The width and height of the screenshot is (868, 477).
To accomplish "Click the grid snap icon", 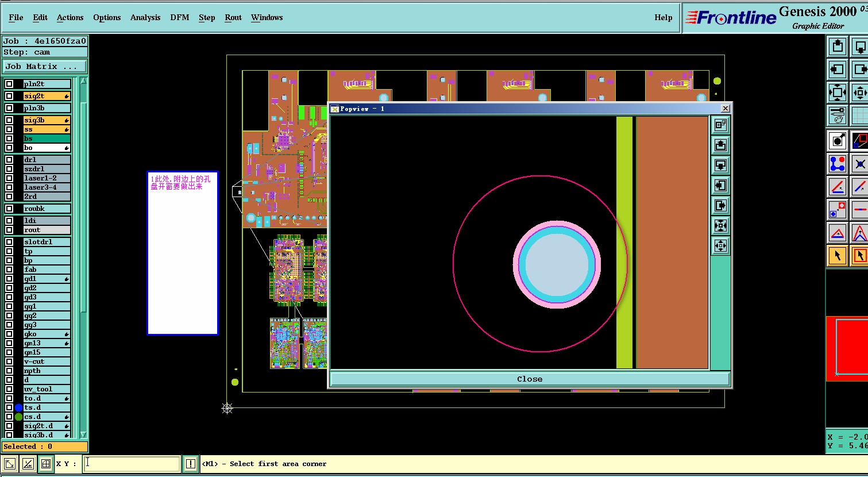I will (x=45, y=464).
